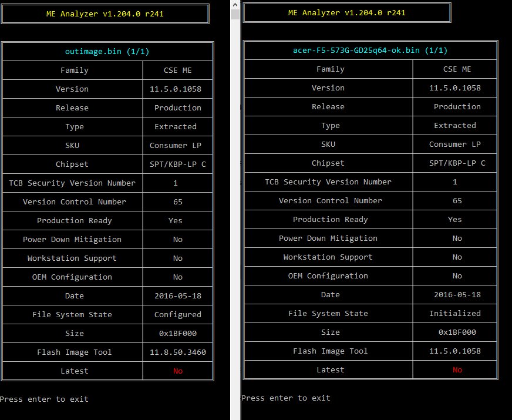Click left window's 'Press enter to exit' prompt
Screen dimensions: 512x420
(44, 399)
